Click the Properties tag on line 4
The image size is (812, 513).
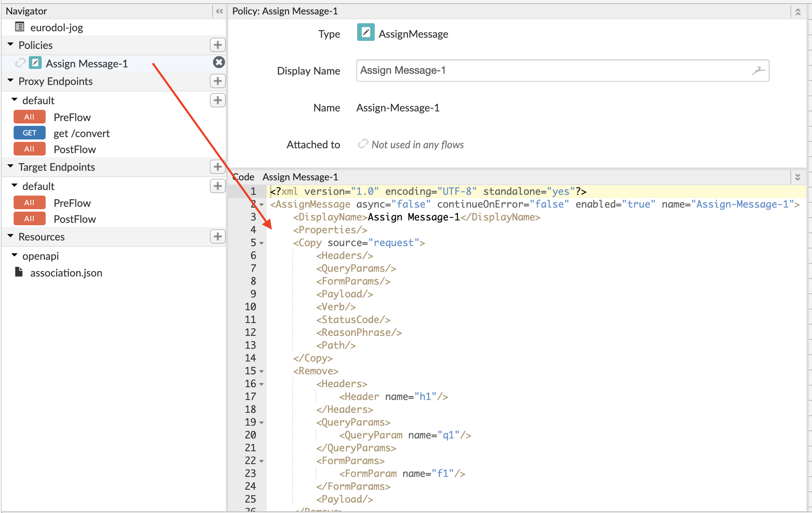[330, 230]
